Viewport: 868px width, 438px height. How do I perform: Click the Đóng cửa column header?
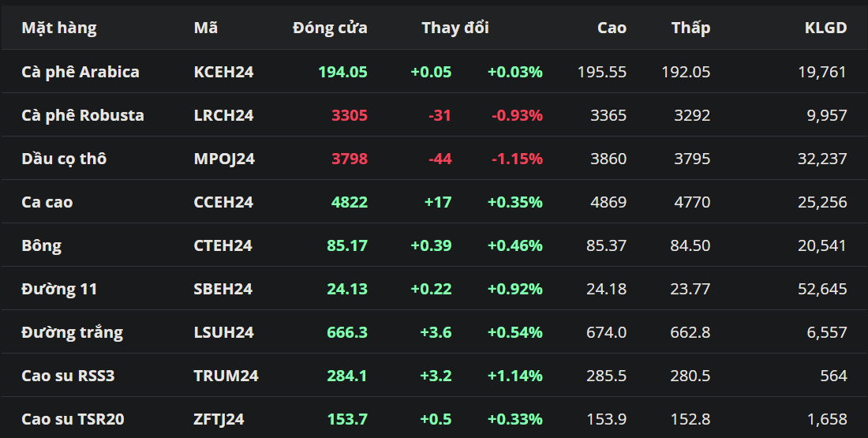[330, 28]
